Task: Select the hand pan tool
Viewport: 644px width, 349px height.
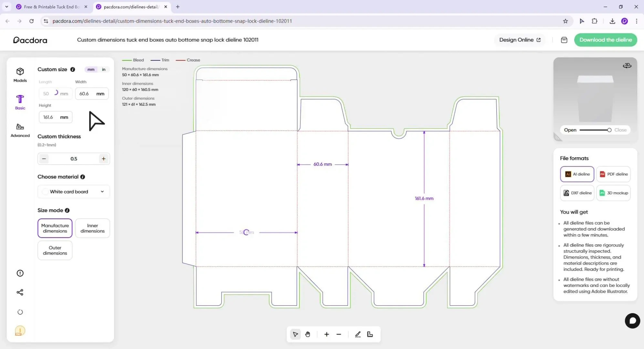Action: pos(307,334)
